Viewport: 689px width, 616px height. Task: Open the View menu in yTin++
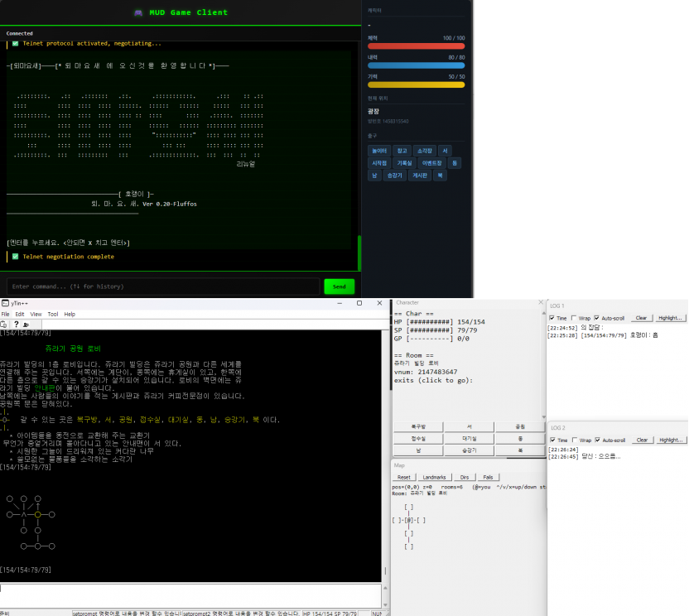tap(36, 314)
